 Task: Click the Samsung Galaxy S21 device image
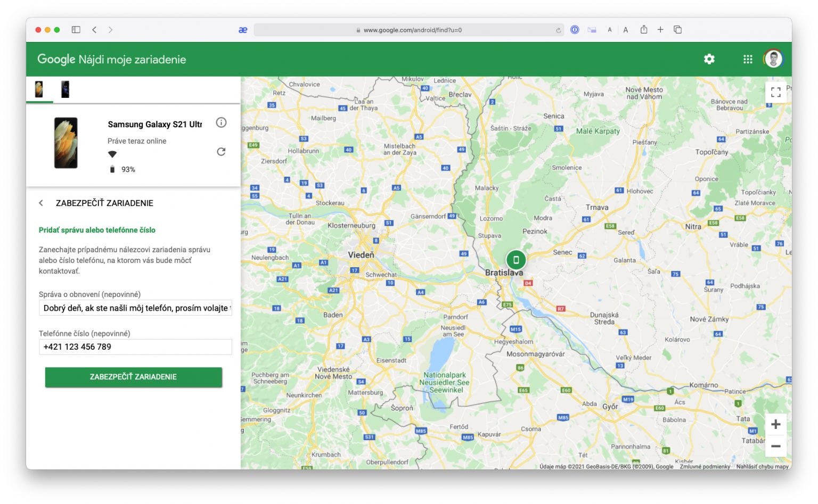[66, 143]
